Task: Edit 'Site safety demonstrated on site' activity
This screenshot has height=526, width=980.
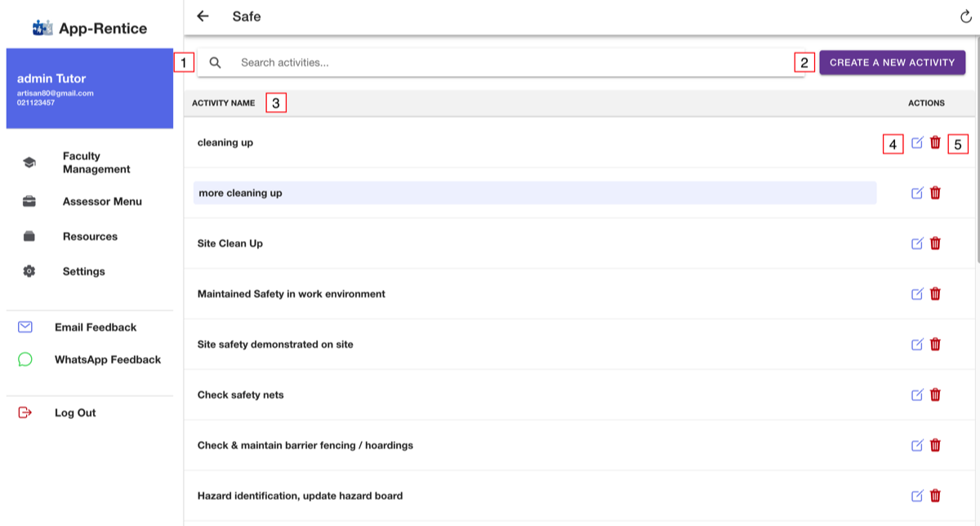Action: (917, 345)
